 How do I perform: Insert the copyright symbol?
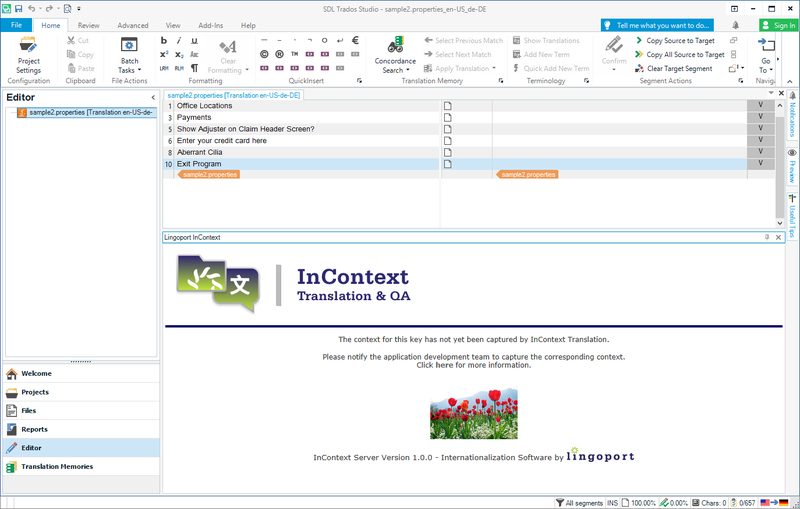coord(264,54)
